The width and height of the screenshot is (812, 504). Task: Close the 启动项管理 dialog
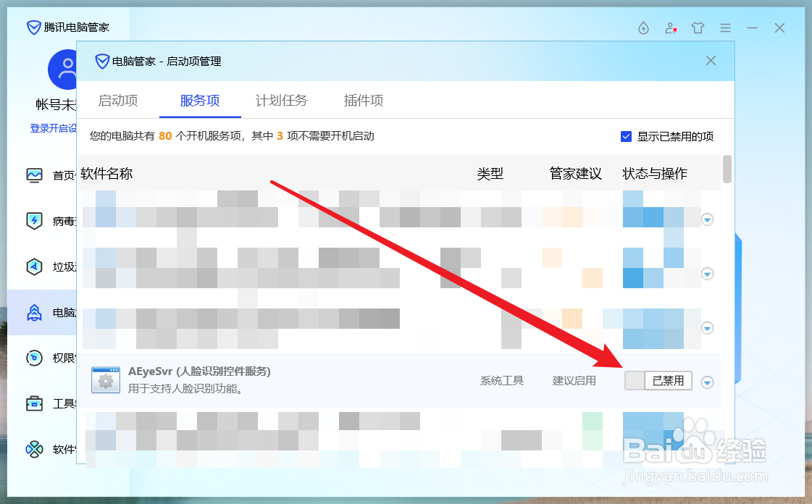click(x=711, y=61)
